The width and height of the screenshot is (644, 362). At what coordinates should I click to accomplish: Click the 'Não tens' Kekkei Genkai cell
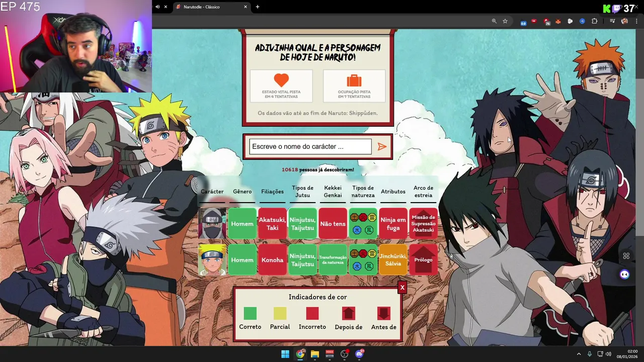pos(333,224)
